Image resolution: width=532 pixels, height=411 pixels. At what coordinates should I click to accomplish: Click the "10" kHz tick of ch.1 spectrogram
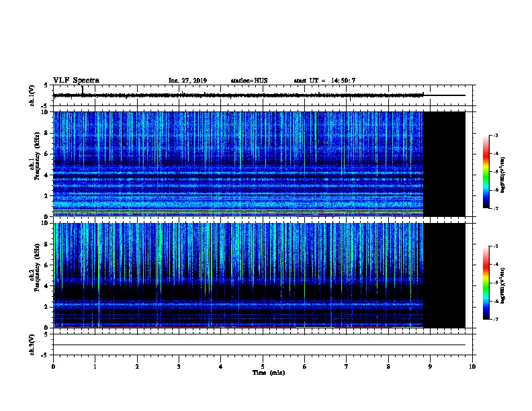coord(46,112)
